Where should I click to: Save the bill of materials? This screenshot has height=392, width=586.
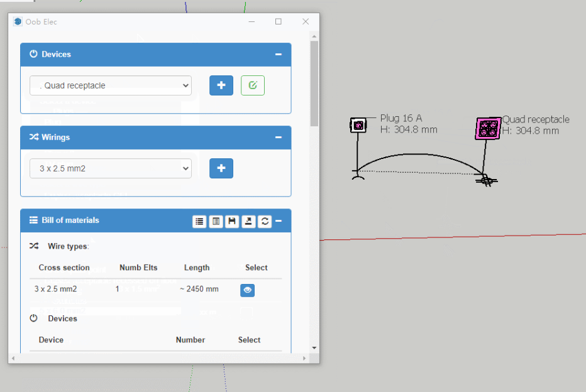[232, 221]
